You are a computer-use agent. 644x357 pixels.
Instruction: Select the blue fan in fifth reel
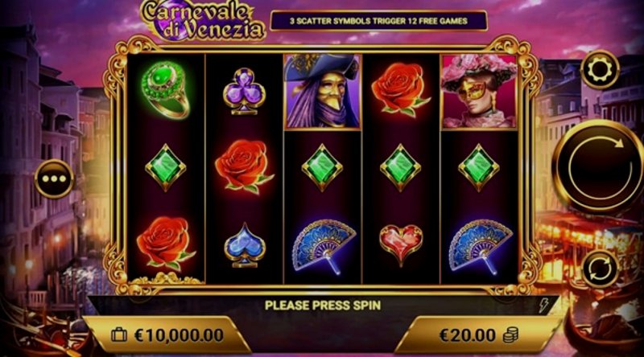tap(479, 245)
